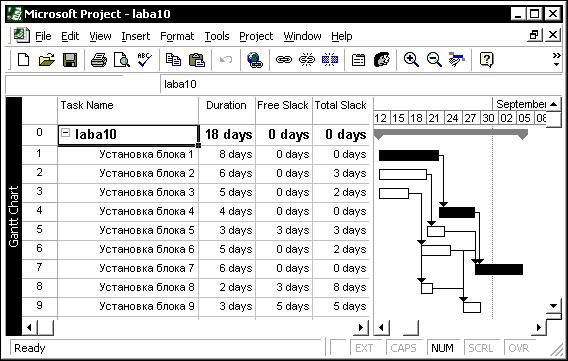Viewport: 568px width, 361px height.
Task: Click the New project icon
Action: [x=24, y=59]
